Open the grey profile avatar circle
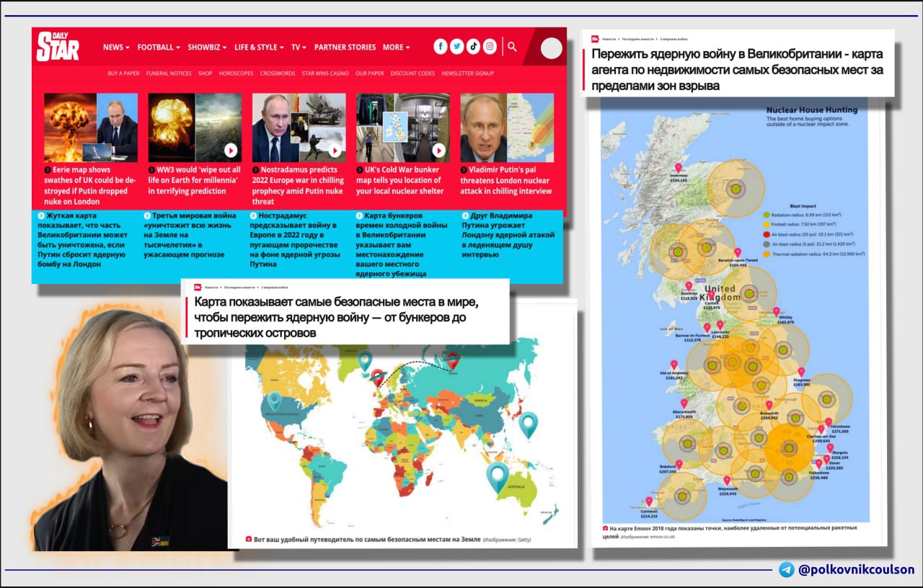Screen dimensions: 923x588 [552, 48]
